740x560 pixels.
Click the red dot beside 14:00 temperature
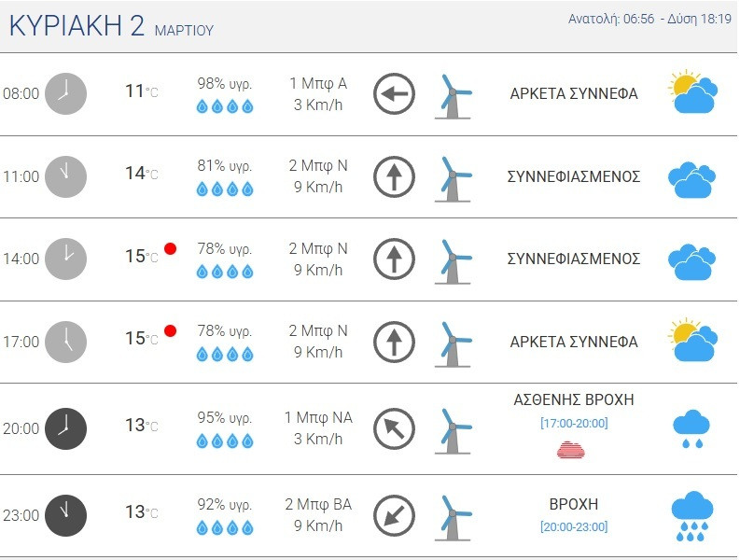pyautogui.click(x=171, y=248)
